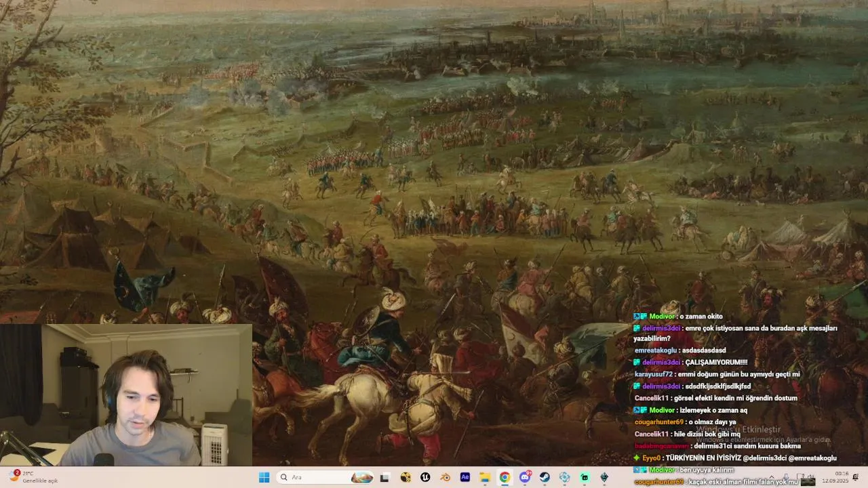The image size is (868, 488).
Task: Open the dark gem-shaped taskbar app
Action: click(604, 477)
